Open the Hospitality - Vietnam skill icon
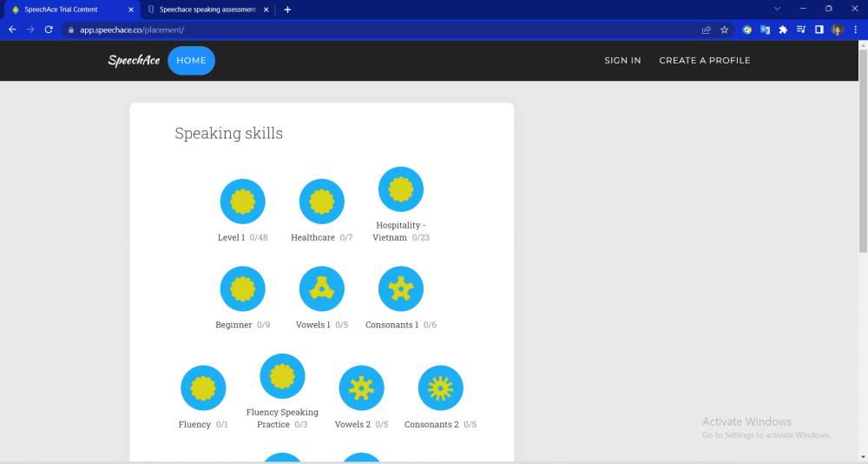This screenshot has width=868, height=464. tap(401, 189)
